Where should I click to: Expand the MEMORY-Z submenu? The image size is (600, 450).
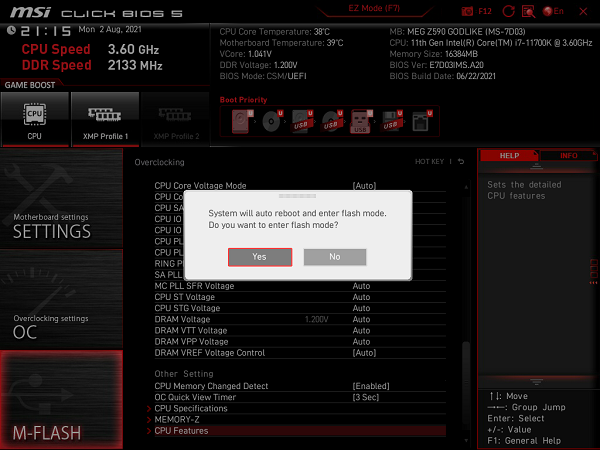click(177, 419)
